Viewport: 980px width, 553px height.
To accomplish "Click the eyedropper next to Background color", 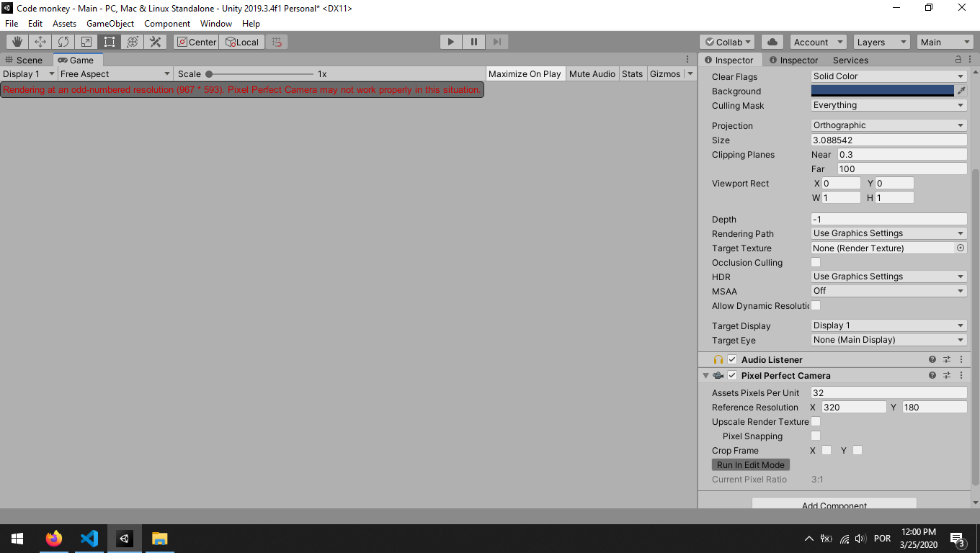I will 962,91.
